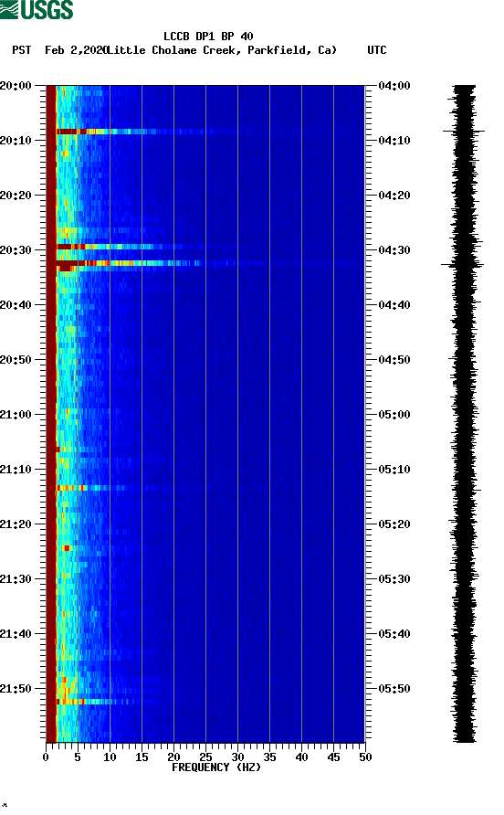Click the 40 Hz frequency tick label

[302, 757]
